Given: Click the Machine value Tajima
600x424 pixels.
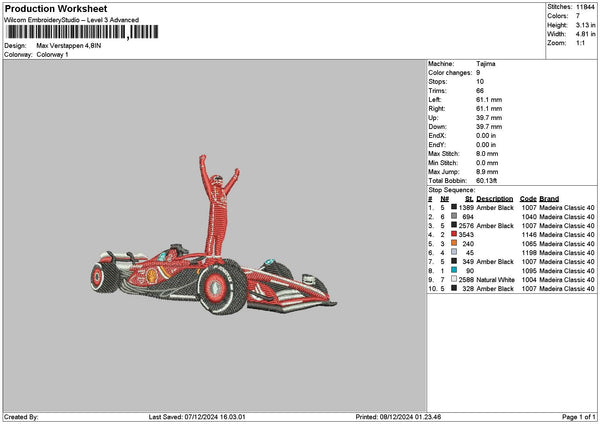Looking at the screenshot, I should (486, 64).
